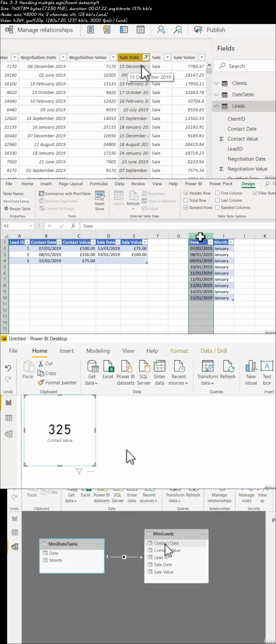Click the Text box icon
This screenshot has width=276, height=644.
point(267,366)
